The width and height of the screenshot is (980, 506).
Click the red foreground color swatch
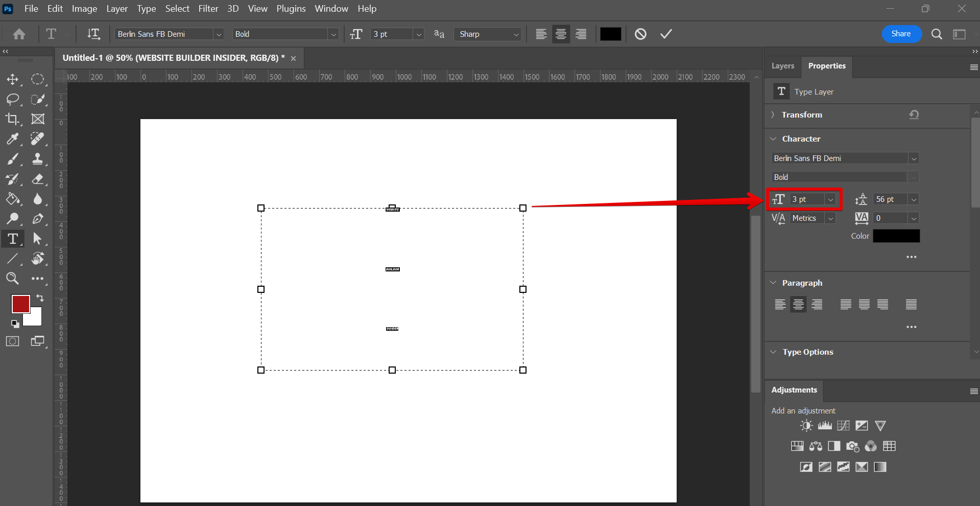click(20, 304)
